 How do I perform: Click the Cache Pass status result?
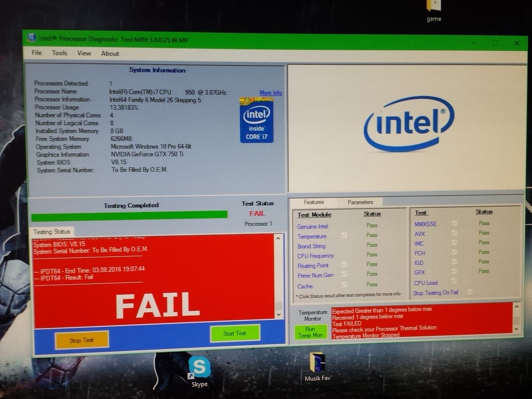pyautogui.click(x=372, y=285)
